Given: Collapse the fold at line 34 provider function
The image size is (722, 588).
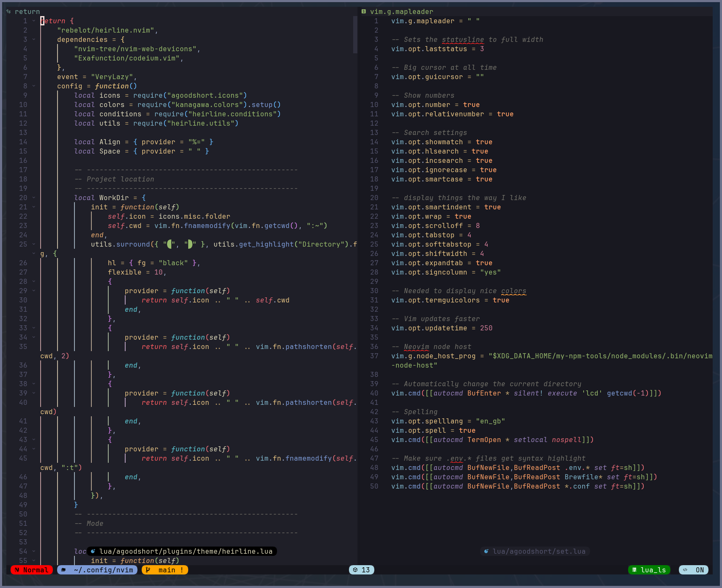Looking at the screenshot, I should 34,337.
